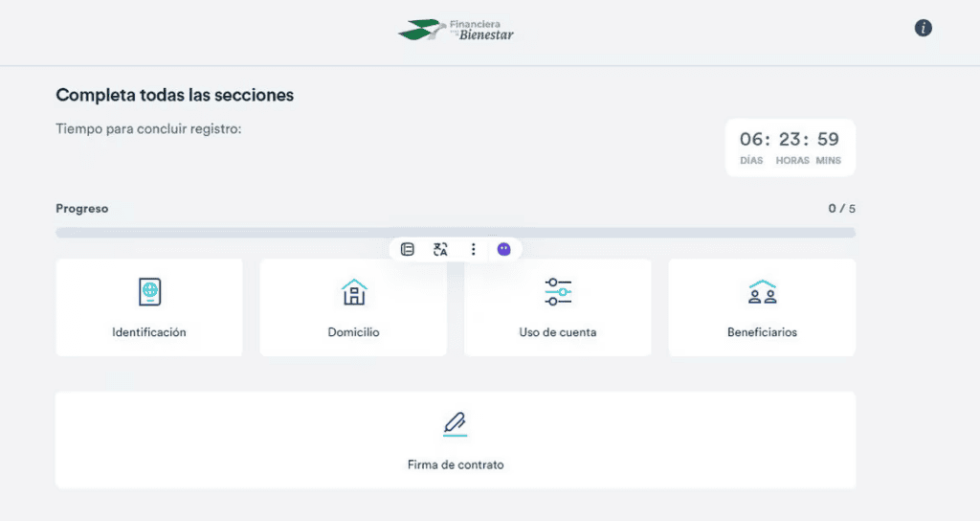Start the Firma de contrato label
This screenshot has height=521, width=980.
click(x=456, y=464)
